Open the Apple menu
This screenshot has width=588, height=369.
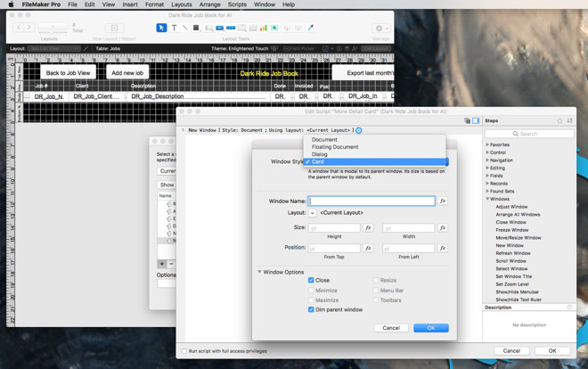11,4
